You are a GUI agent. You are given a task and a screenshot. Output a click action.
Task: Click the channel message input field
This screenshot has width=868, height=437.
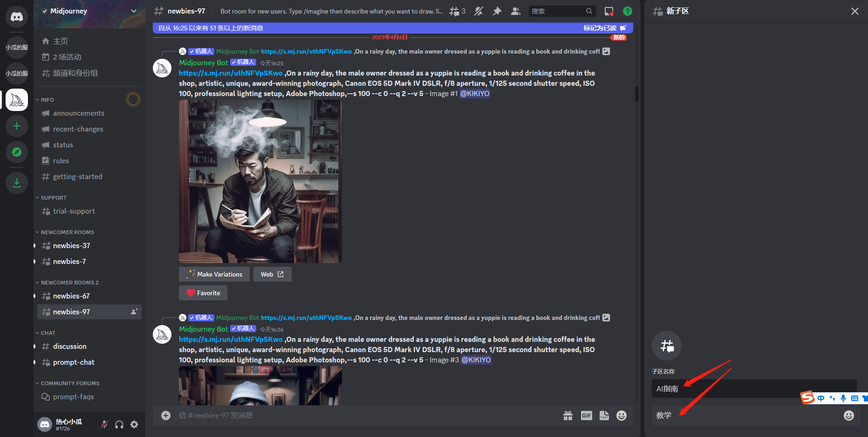pos(367,416)
